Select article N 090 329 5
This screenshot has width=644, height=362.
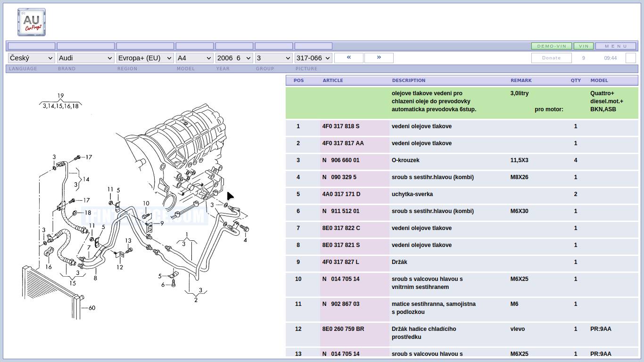[x=339, y=177]
